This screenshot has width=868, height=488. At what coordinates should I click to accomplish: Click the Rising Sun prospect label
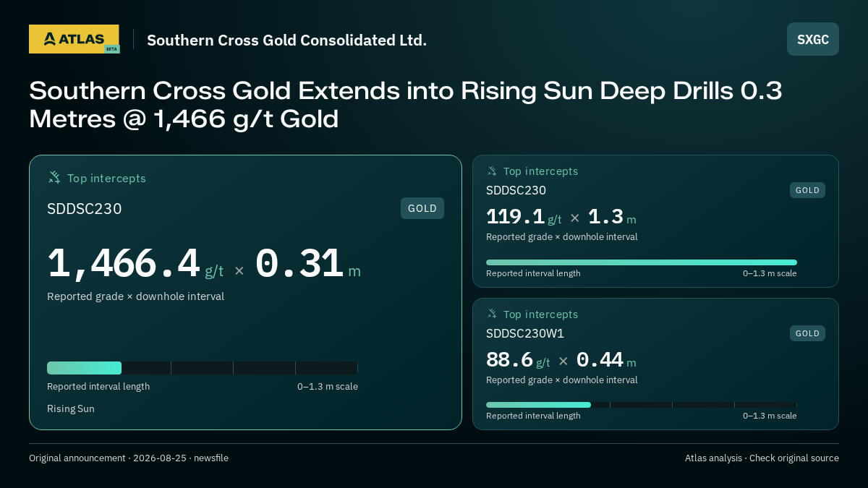(x=71, y=408)
